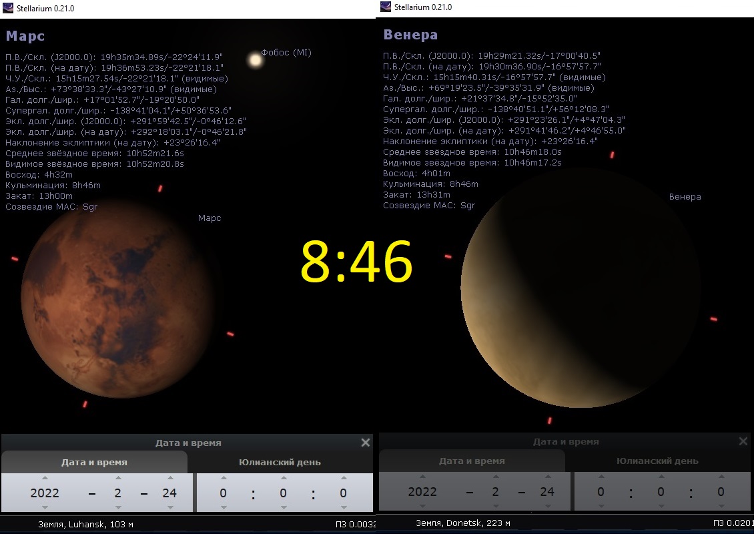
Task: Increase hours in right Stellarium time panel
Action: (x=601, y=476)
